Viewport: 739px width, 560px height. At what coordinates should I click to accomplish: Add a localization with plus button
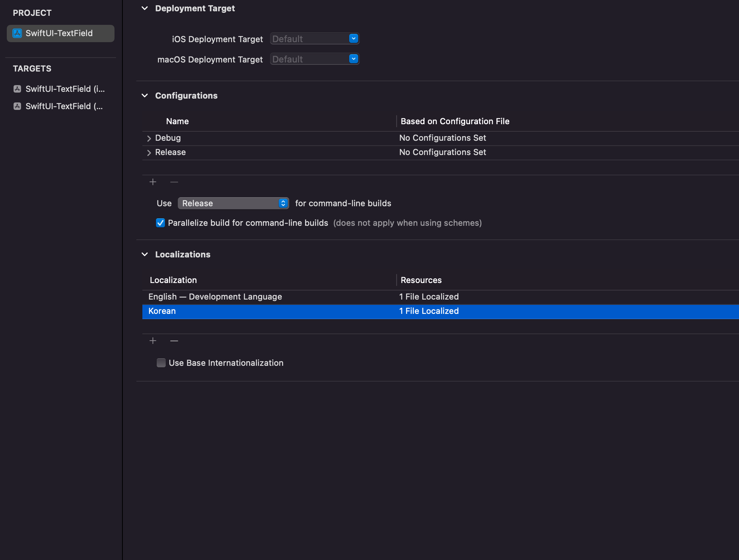pyautogui.click(x=153, y=341)
